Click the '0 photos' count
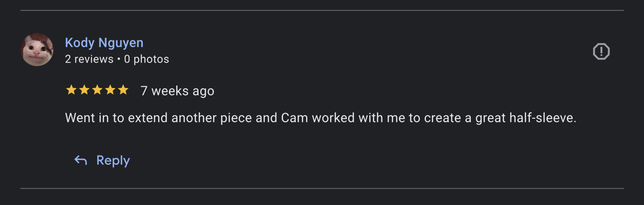The image size is (644, 205). 146,59
